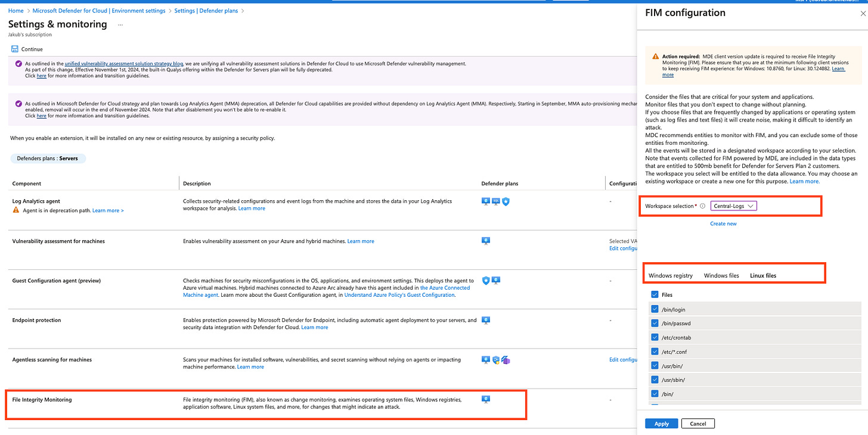Image resolution: width=868 pixels, height=435 pixels.
Task: Click the server plan icon for File Integrity Monitoring
Action: click(486, 399)
